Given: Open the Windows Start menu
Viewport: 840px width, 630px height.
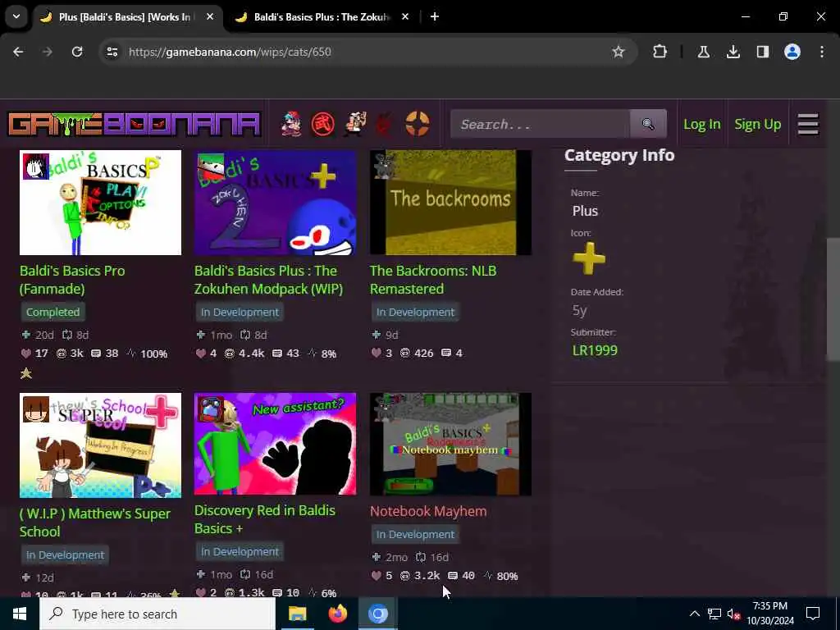Looking at the screenshot, I should click(x=20, y=614).
